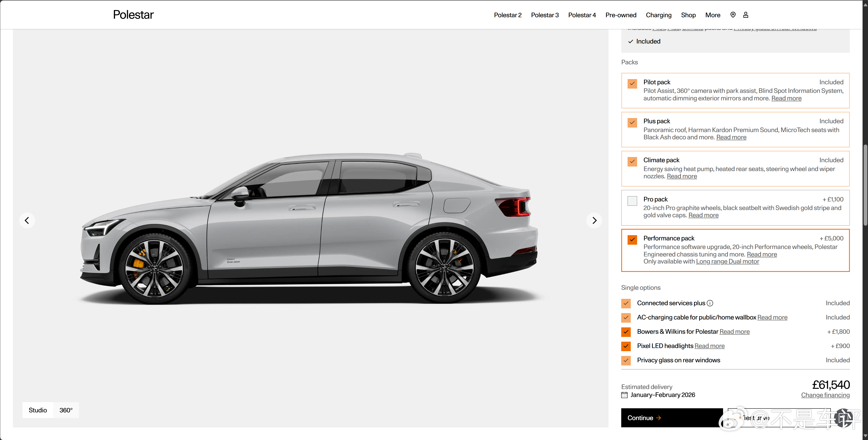
Task: Open Change financing link
Action: pyautogui.click(x=825, y=395)
